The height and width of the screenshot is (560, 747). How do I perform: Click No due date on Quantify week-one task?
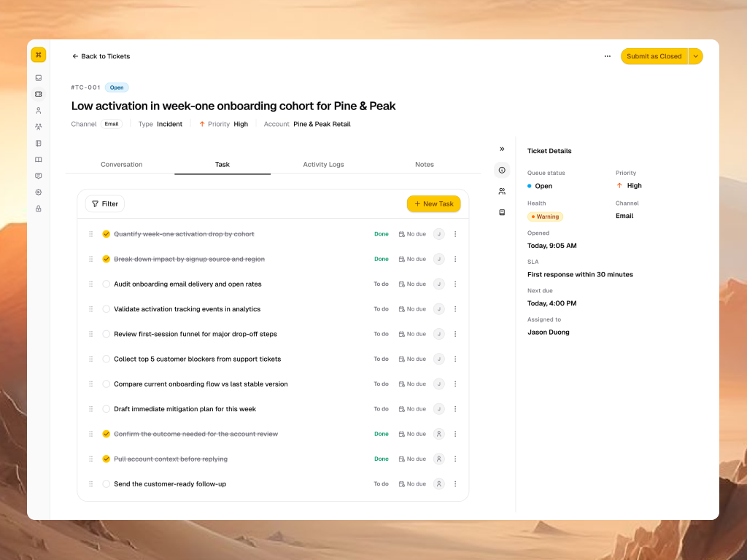413,234
